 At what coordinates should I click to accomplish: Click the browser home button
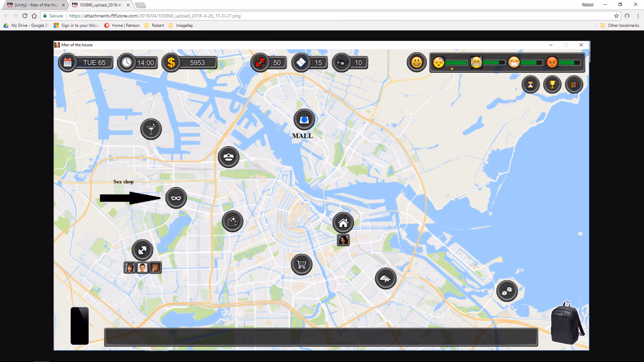(x=34, y=16)
